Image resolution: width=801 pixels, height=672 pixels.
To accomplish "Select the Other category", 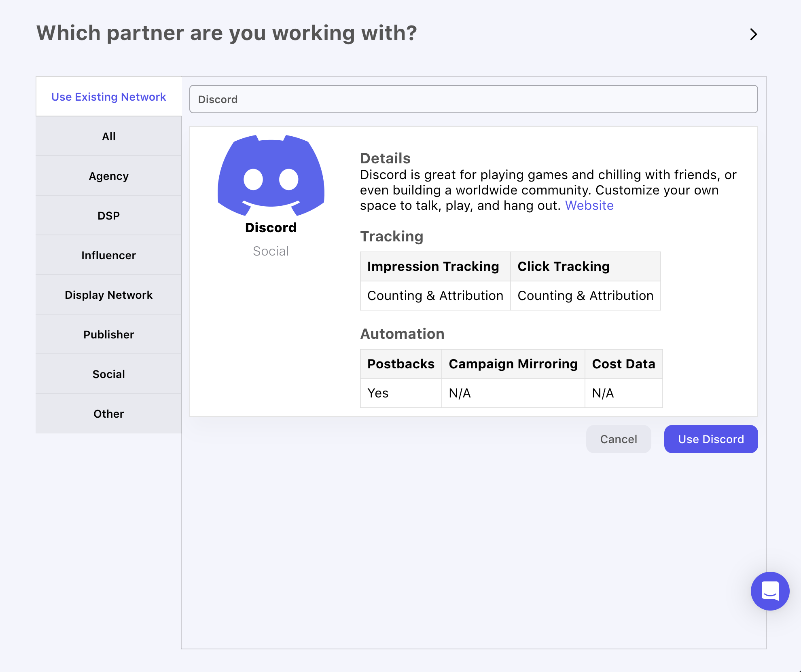I will pos(108,414).
